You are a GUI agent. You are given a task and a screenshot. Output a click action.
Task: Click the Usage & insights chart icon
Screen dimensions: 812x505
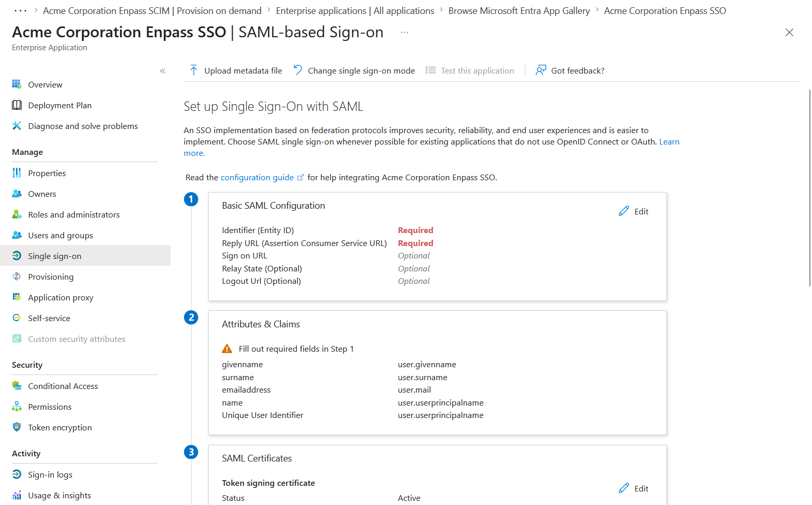pyautogui.click(x=17, y=495)
